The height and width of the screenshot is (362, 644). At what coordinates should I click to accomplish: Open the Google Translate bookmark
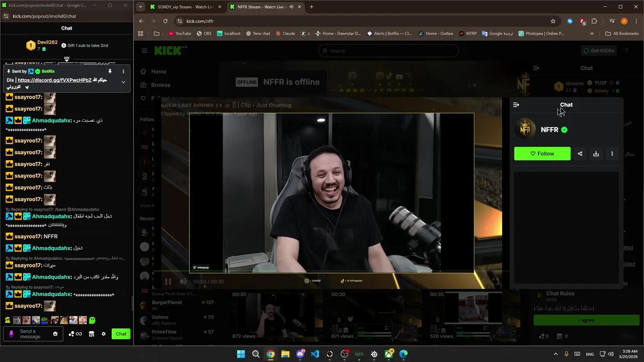497,34
